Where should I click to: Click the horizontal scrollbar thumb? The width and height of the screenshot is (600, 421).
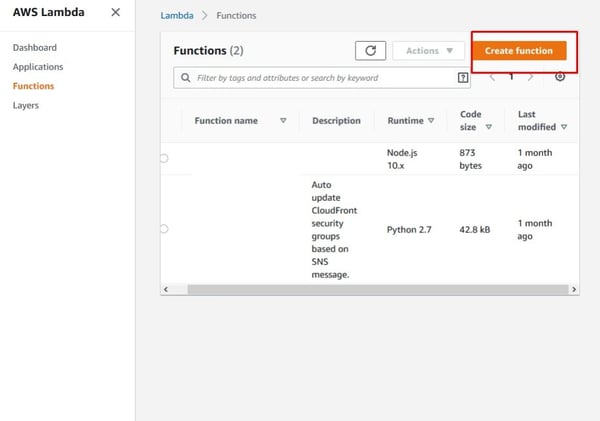pyautogui.click(x=378, y=289)
